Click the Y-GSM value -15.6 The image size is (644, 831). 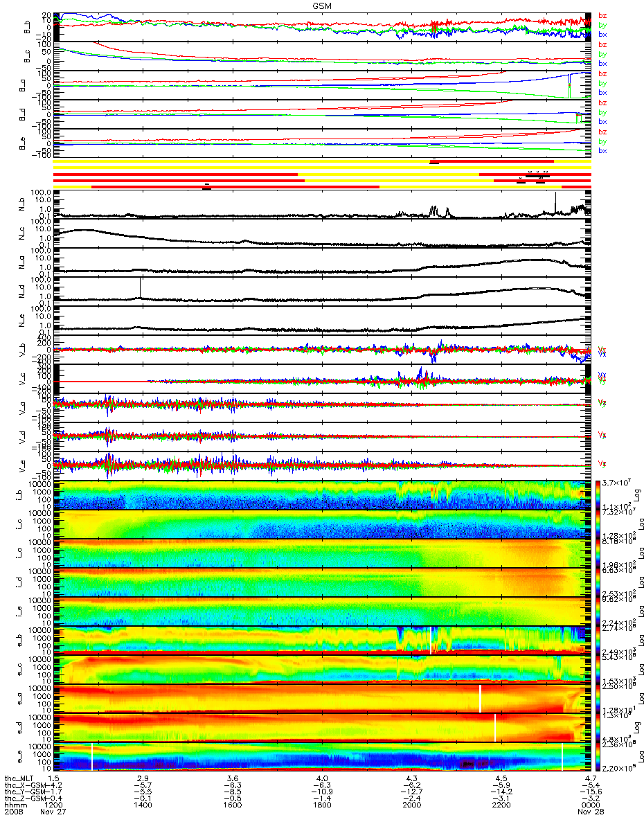[590, 792]
